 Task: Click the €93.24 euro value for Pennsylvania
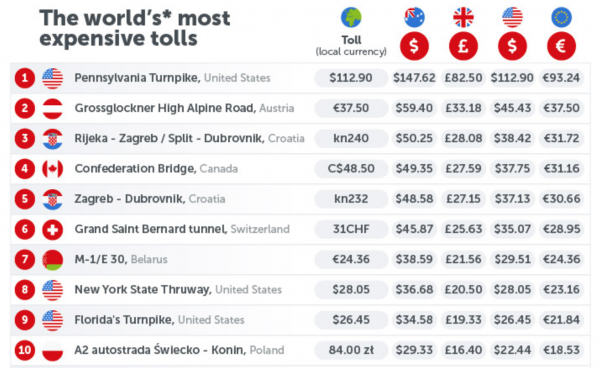[561, 78]
